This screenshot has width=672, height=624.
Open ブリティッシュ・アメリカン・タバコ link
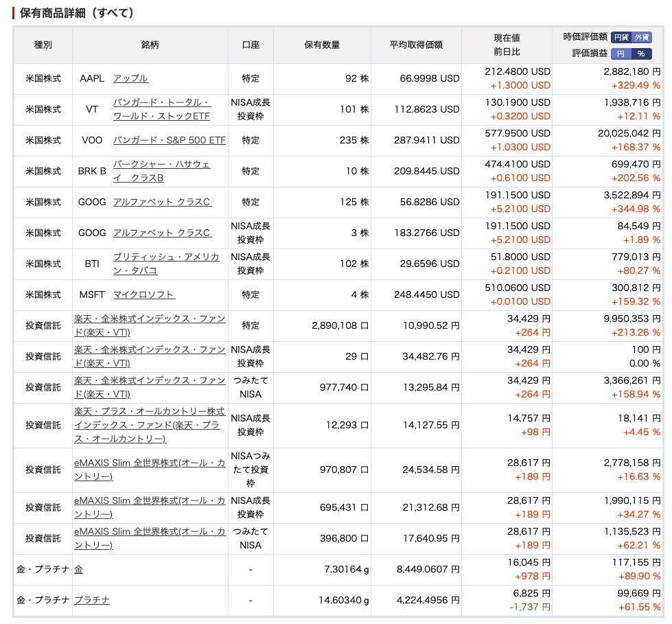(x=166, y=264)
